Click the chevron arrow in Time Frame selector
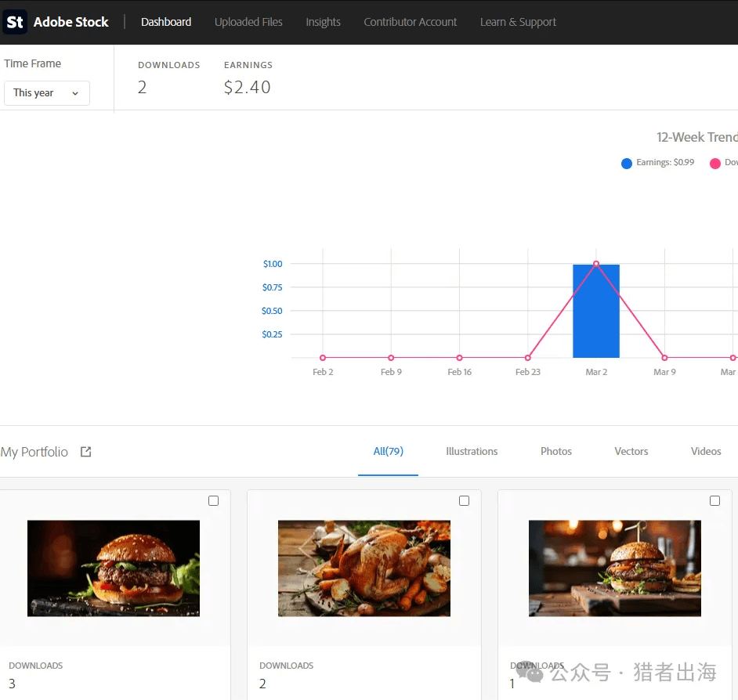The image size is (738, 700). (x=75, y=93)
